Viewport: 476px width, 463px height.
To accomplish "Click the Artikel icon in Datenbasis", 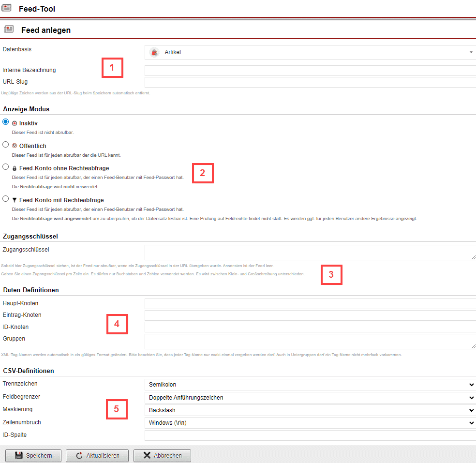I will click(x=154, y=52).
